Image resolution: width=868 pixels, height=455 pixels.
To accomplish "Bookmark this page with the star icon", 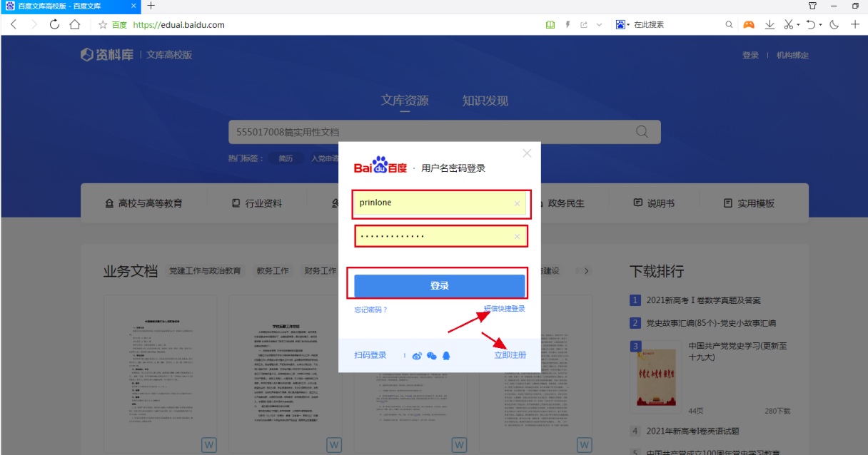I will click(103, 25).
